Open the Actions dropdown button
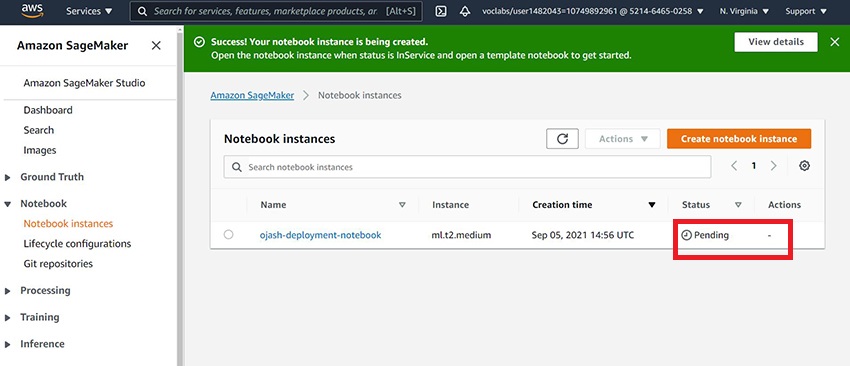Screen dimensions: 850x366 pos(623,139)
